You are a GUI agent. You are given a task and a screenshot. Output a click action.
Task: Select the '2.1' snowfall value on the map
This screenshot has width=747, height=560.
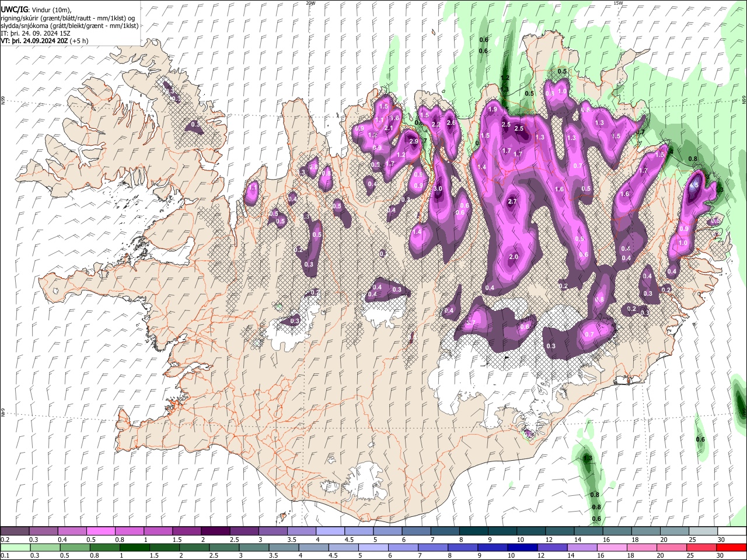pos(388,128)
